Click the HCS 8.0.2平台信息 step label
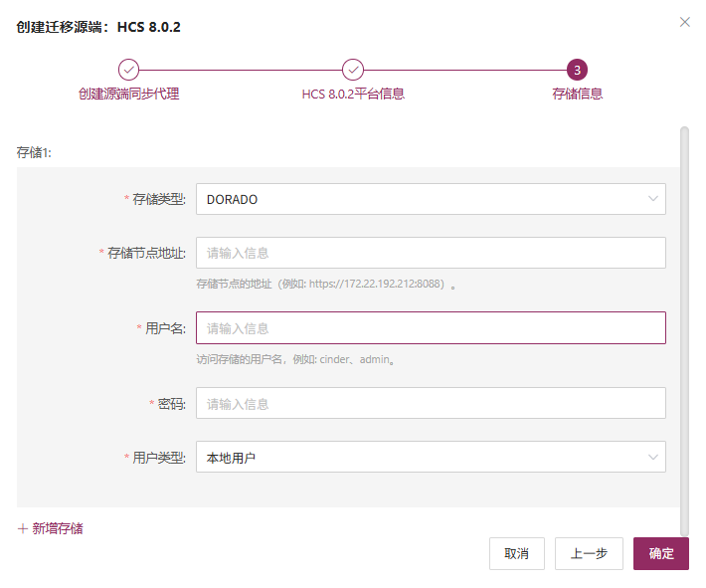 tap(353, 94)
